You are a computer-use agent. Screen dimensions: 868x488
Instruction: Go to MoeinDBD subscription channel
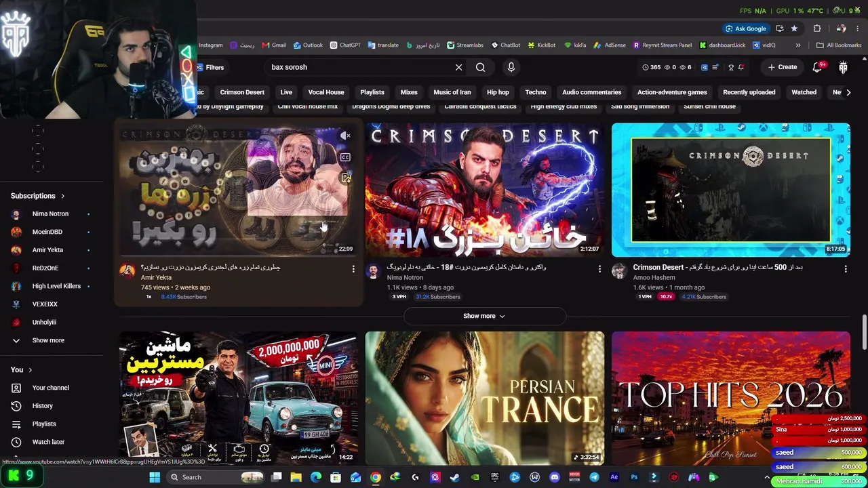click(x=47, y=232)
